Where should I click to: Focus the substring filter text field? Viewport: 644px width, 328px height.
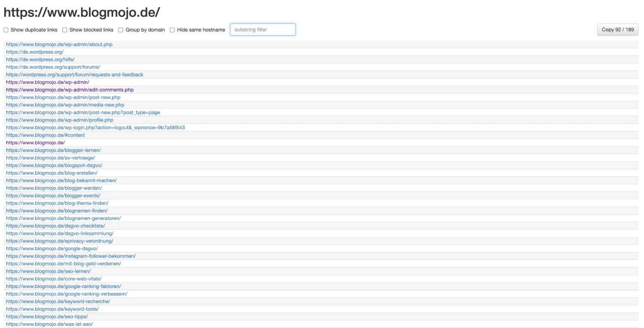pyautogui.click(x=263, y=30)
